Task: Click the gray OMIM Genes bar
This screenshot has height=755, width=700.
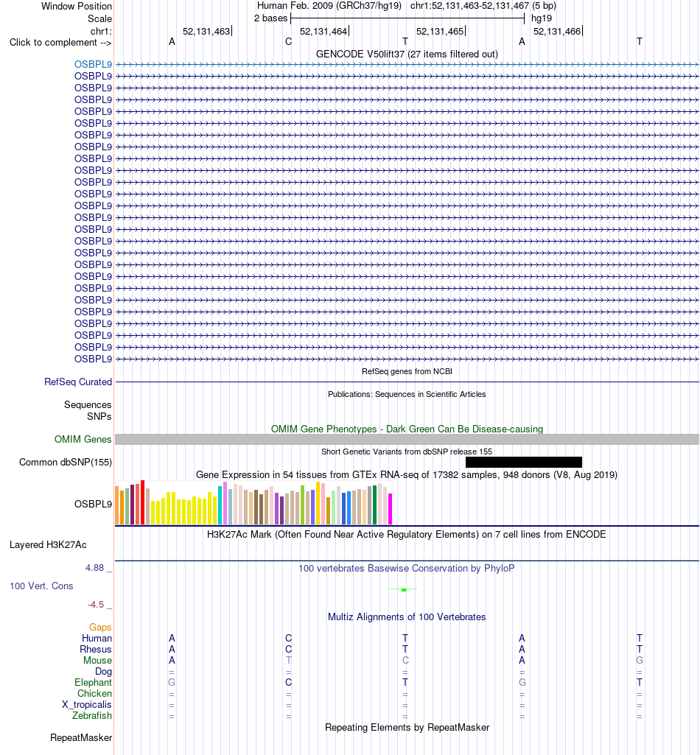Action: (407, 439)
